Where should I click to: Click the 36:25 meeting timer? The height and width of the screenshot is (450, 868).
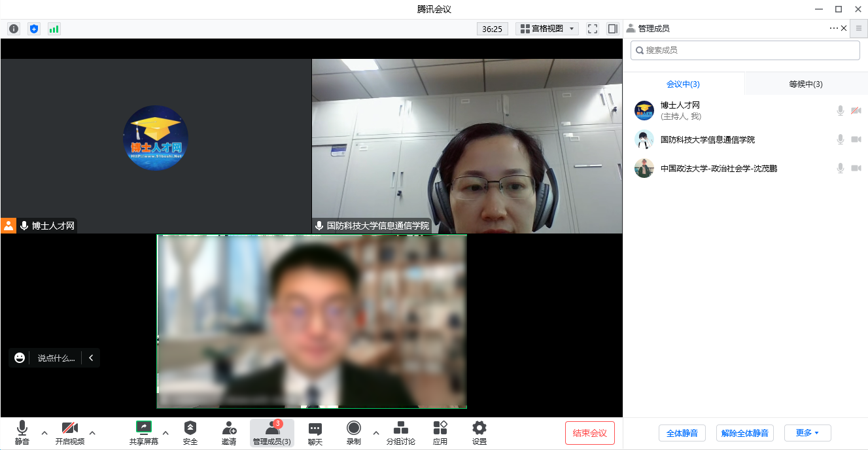493,29
